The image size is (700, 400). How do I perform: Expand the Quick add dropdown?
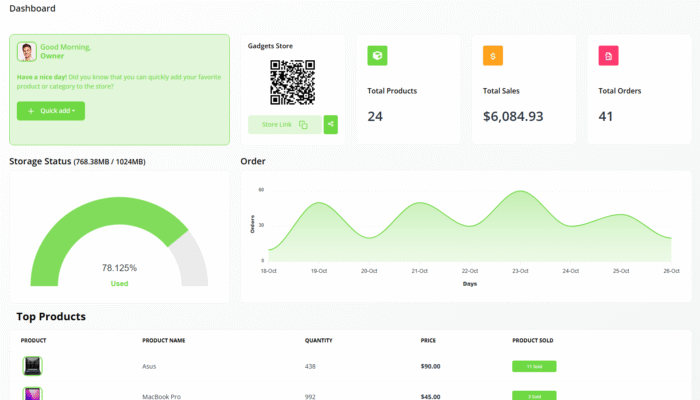point(51,111)
